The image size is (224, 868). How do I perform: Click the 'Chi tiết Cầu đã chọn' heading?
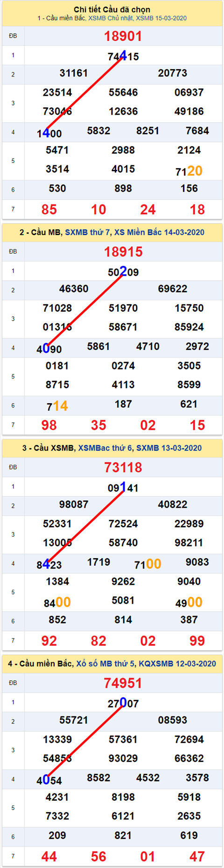[x=112, y=9]
